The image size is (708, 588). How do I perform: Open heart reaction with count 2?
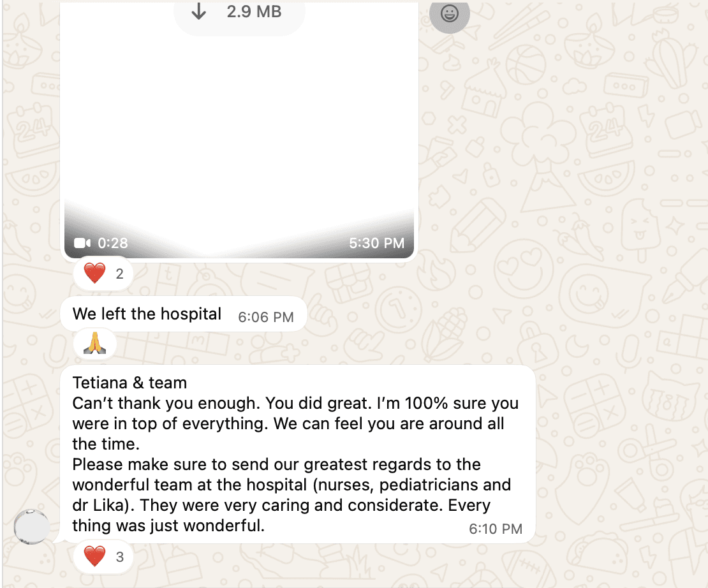[x=103, y=274]
